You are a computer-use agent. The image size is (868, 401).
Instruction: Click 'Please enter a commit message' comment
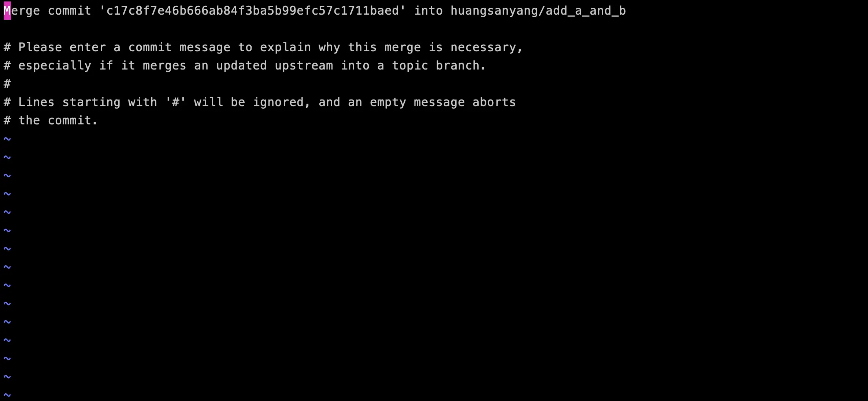pyautogui.click(x=125, y=47)
